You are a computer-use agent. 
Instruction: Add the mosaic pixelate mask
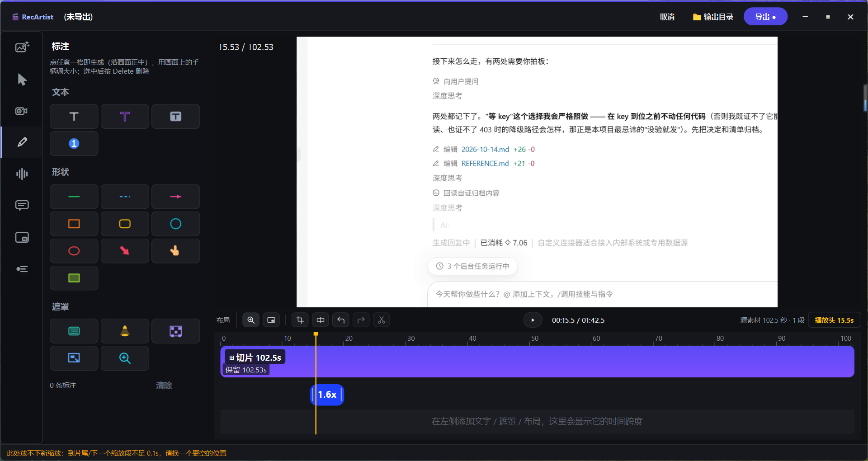(x=176, y=331)
